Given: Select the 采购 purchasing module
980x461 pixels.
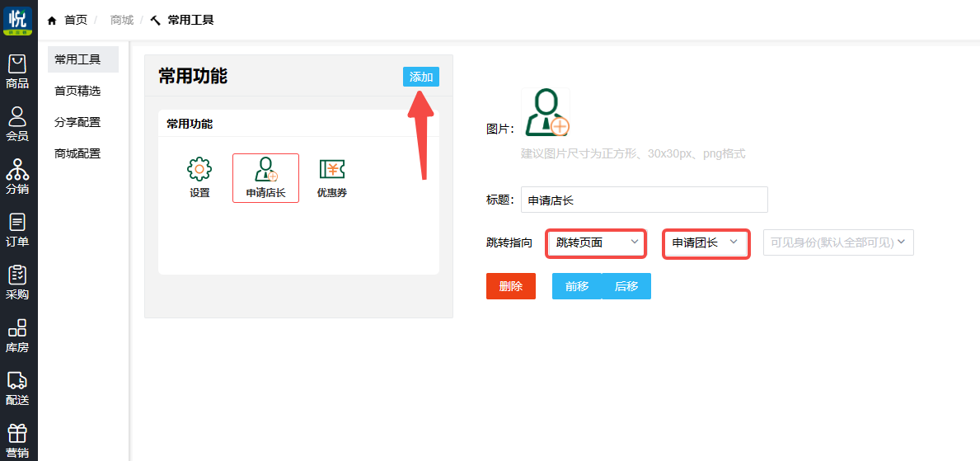Looking at the screenshot, I should pyautogui.click(x=17, y=284).
